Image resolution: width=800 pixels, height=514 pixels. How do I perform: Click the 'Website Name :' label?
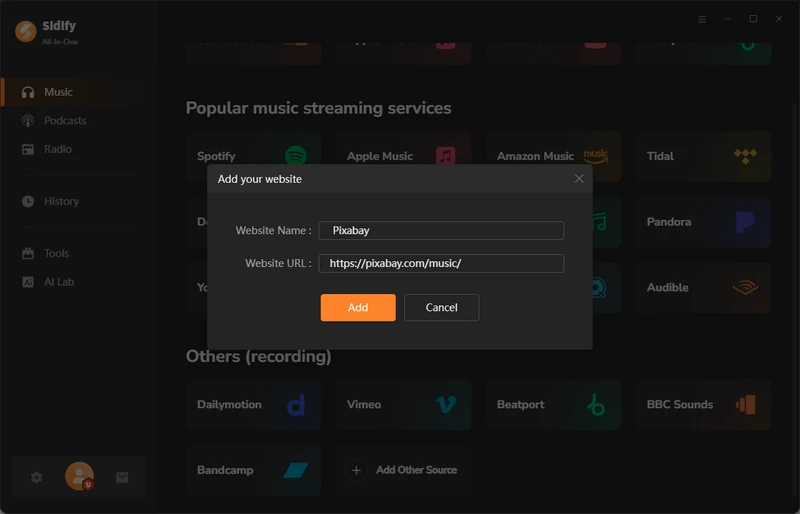(273, 230)
